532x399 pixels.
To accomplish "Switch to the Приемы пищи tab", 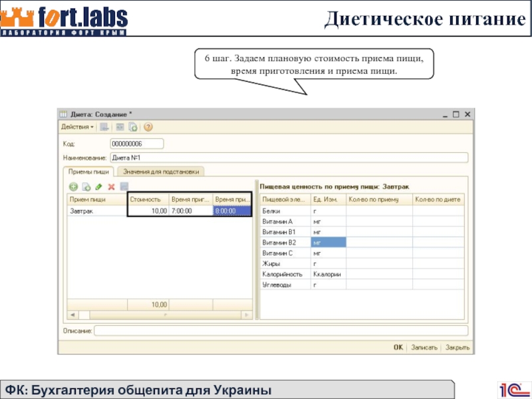I will (x=88, y=172).
